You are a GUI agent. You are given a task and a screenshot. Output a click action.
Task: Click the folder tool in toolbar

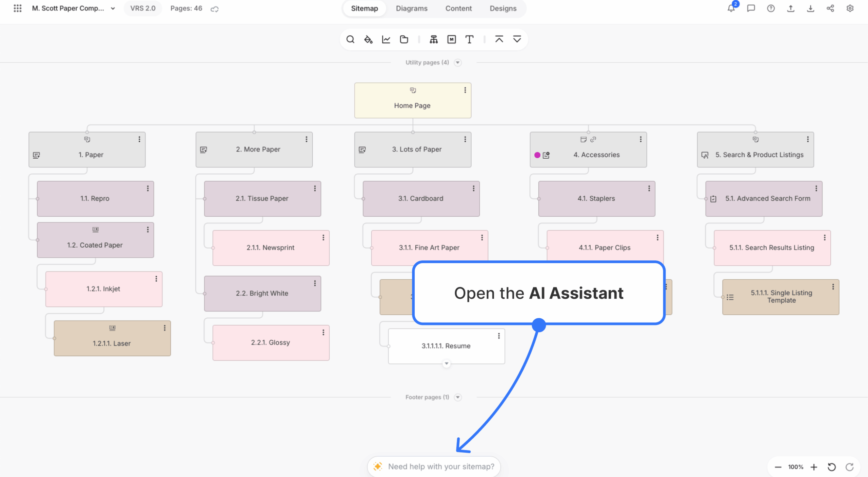click(x=404, y=39)
